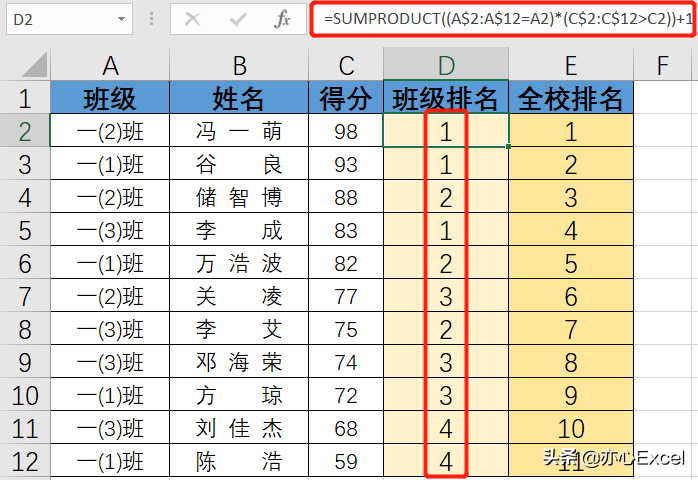Select name cell 刘佳杰
698x480 pixels.
click(x=239, y=427)
